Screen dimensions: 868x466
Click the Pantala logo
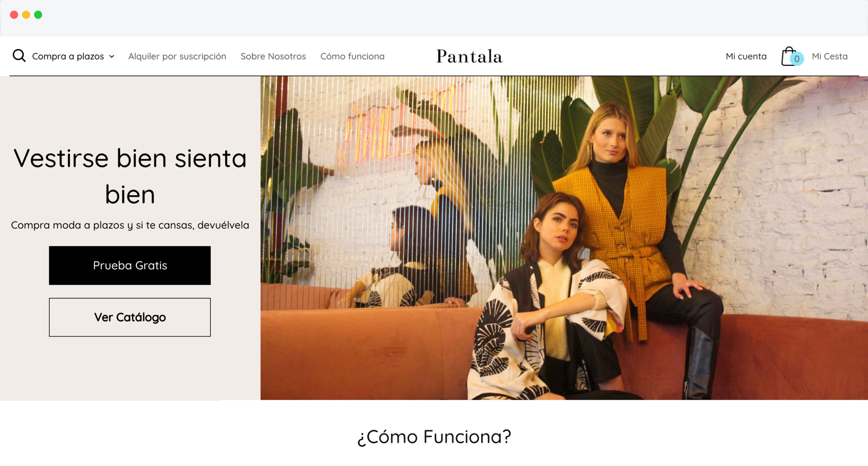pyautogui.click(x=469, y=56)
